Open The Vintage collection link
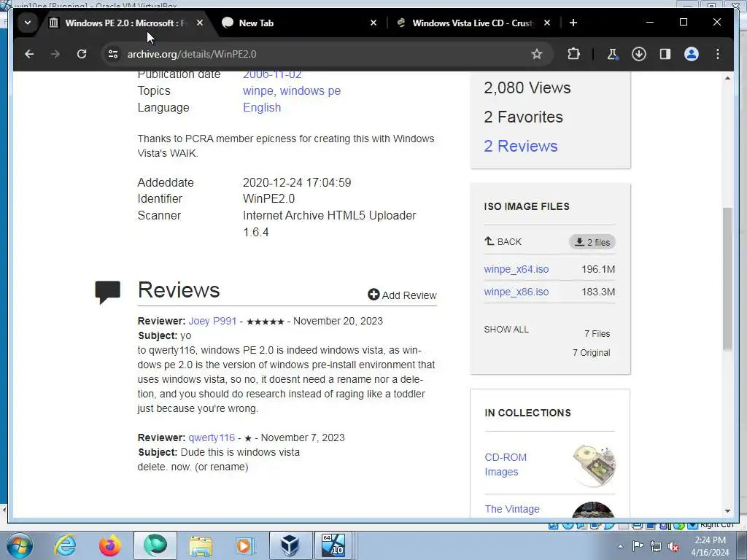This screenshot has width=747, height=560. [512, 509]
